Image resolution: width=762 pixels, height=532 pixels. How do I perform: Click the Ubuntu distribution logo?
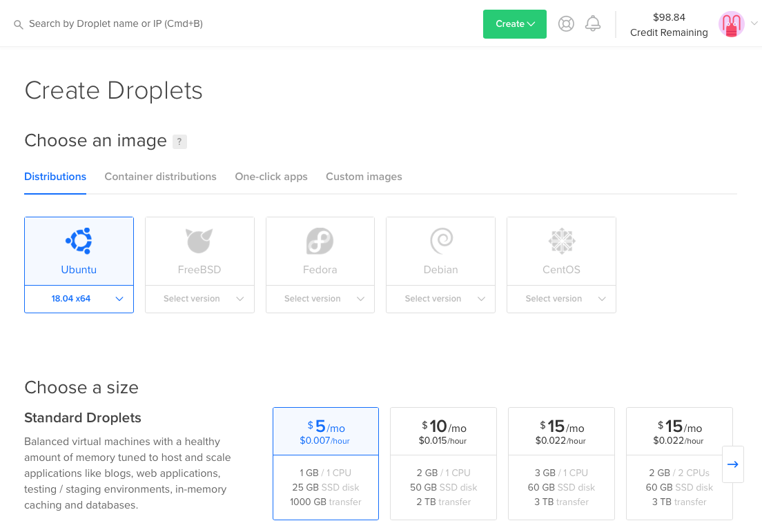[x=79, y=241]
